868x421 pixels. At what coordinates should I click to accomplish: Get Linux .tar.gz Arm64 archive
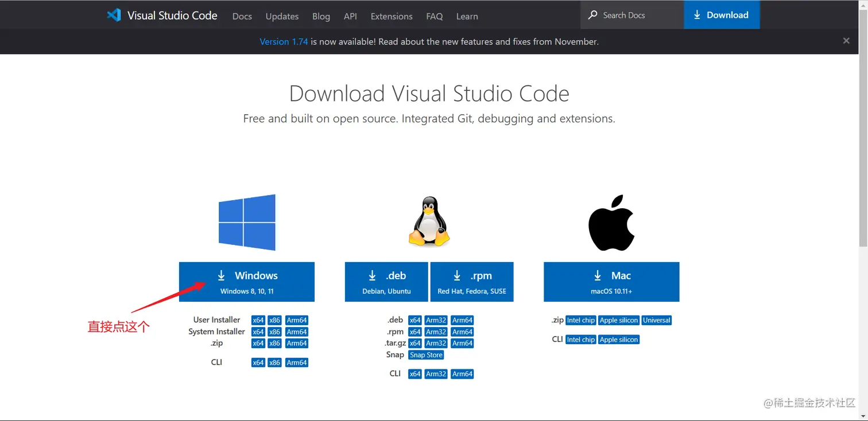462,343
